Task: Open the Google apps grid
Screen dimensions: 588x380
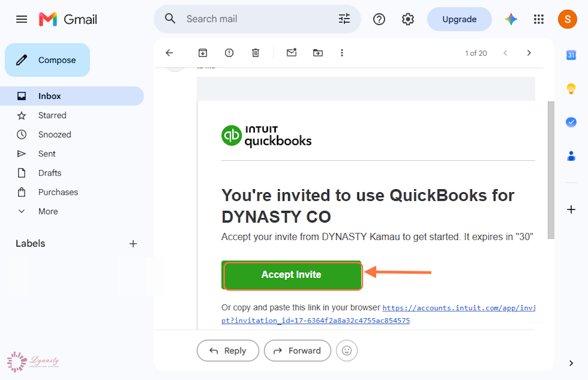Action: point(539,19)
